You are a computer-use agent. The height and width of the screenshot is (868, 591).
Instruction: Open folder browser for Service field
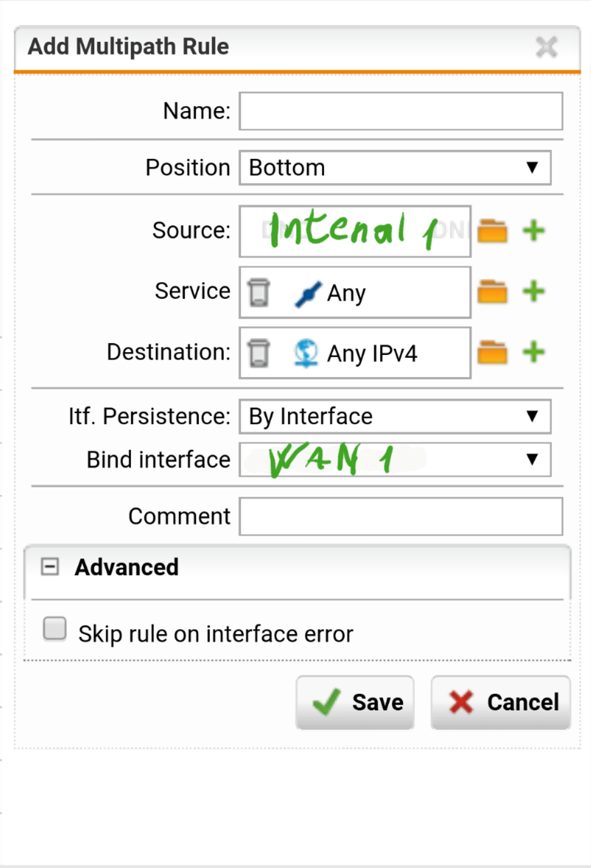tap(492, 292)
